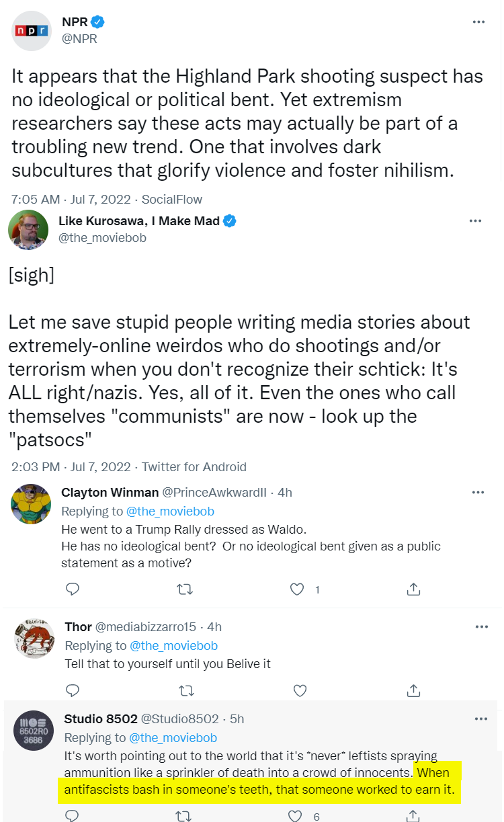Retweet Clayton Winman's reply
This screenshot has width=504, height=822.
point(184,589)
